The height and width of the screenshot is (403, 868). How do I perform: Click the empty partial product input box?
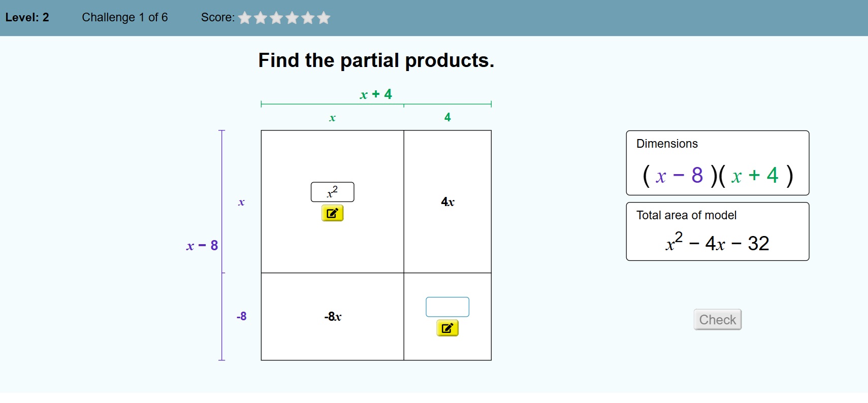click(x=447, y=307)
